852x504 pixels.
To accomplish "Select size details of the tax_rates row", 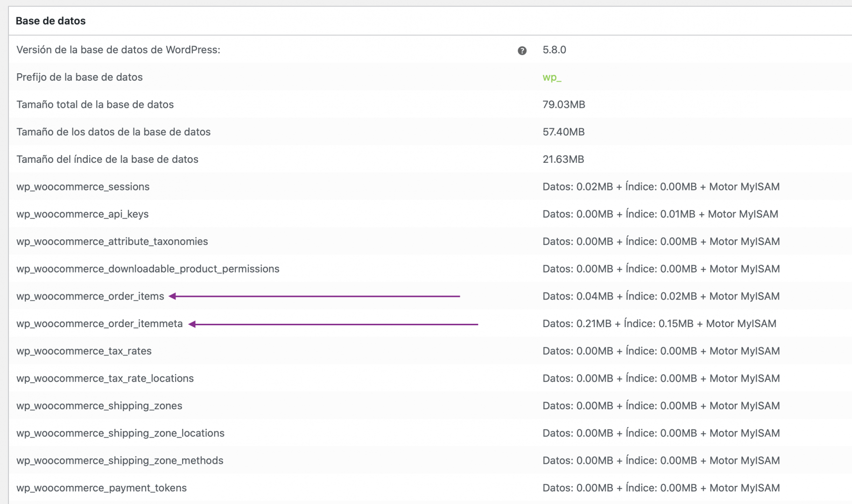I will click(661, 351).
